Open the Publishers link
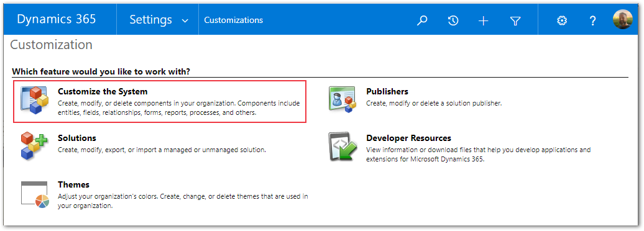The image size is (644, 231). (x=387, y=91)
